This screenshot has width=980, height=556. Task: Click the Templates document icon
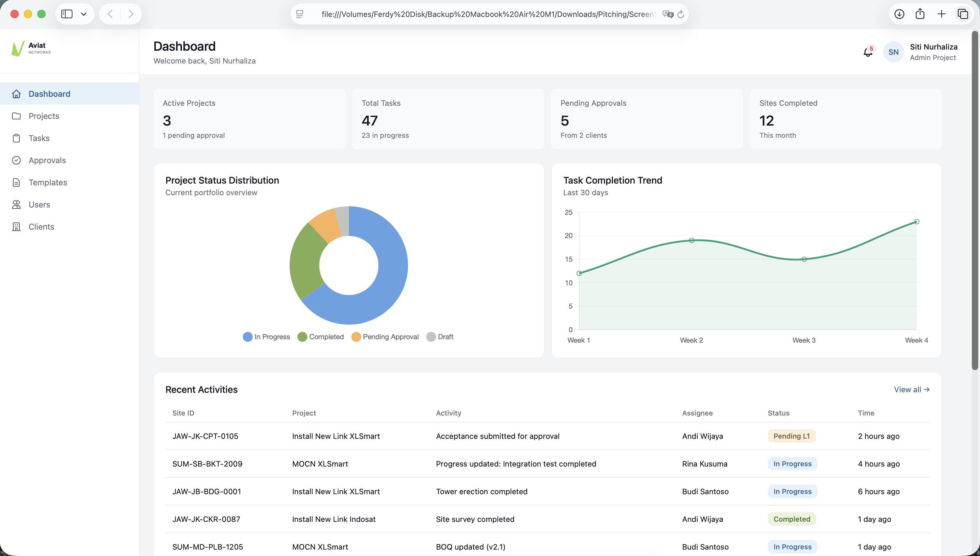coord(16,182)
